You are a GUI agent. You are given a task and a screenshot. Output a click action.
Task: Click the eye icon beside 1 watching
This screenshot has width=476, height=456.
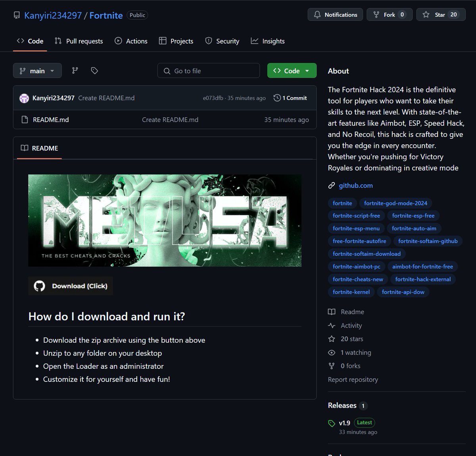point(332,353)
